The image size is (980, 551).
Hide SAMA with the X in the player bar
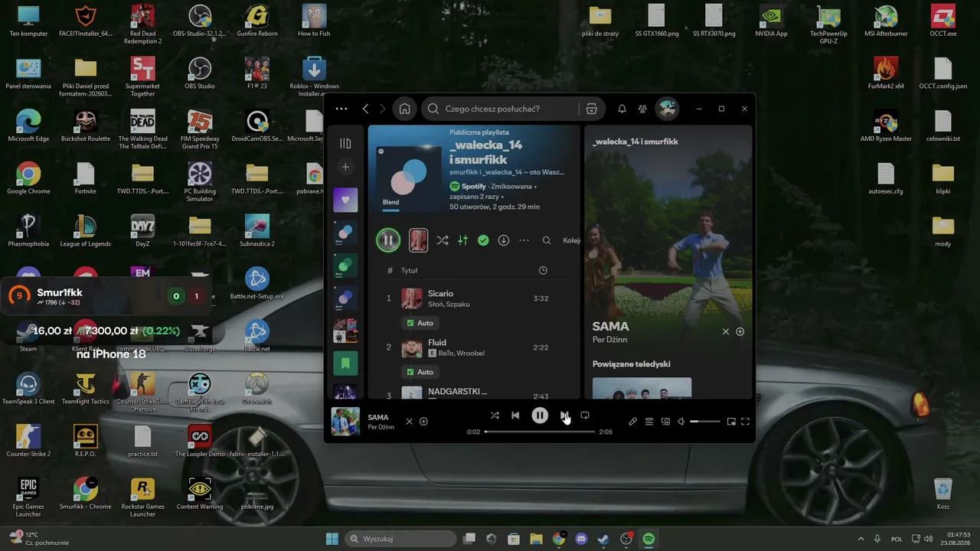click(409, 421)
